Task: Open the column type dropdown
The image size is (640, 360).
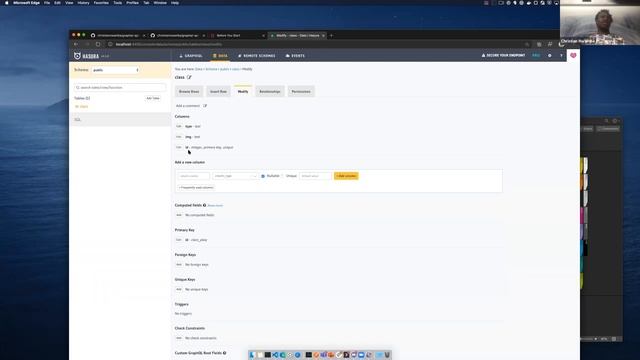Action: pos(235,176)
